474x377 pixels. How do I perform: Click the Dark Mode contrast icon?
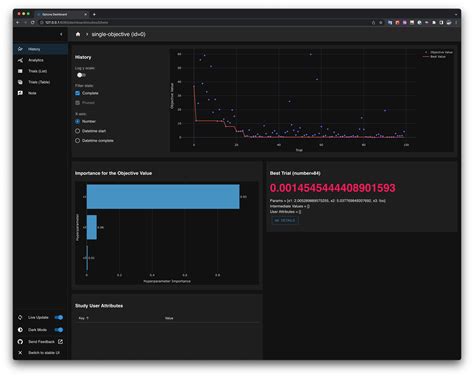20,330
